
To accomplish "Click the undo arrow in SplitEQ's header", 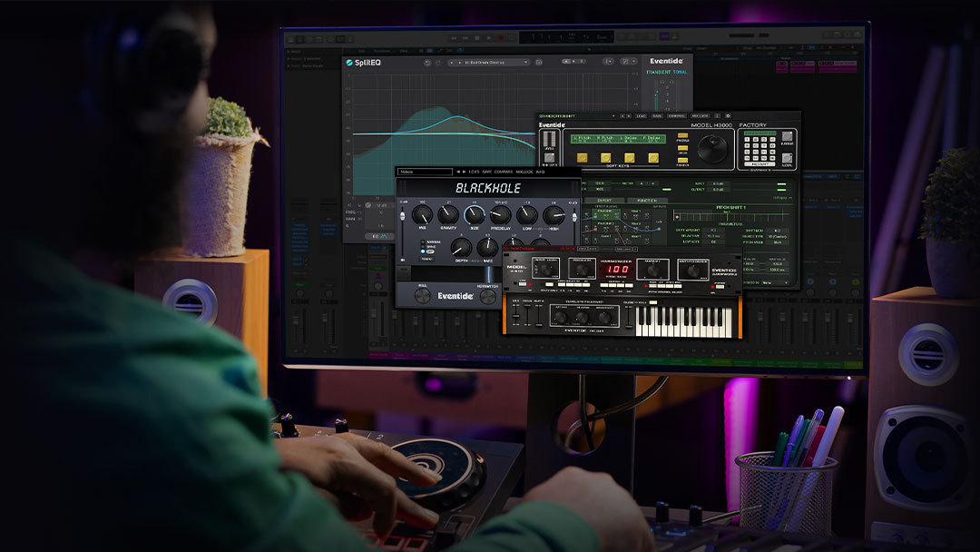I will tap(429, 64).
